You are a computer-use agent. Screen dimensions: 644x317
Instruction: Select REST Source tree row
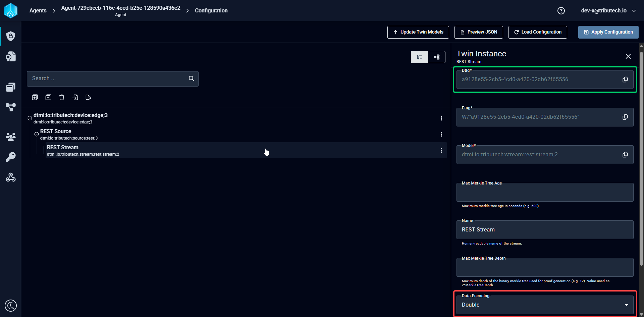pyautogui.click(x=242, y=134)
